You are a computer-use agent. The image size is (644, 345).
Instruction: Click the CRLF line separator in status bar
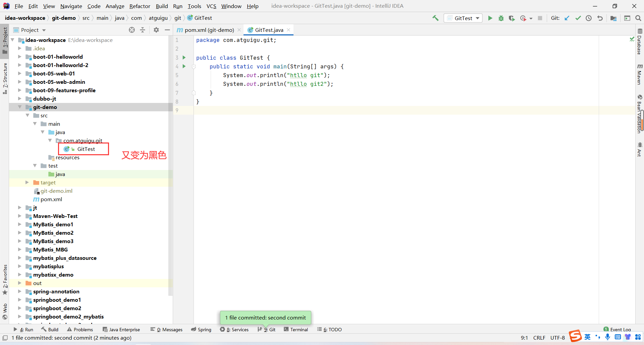[539, 338]
